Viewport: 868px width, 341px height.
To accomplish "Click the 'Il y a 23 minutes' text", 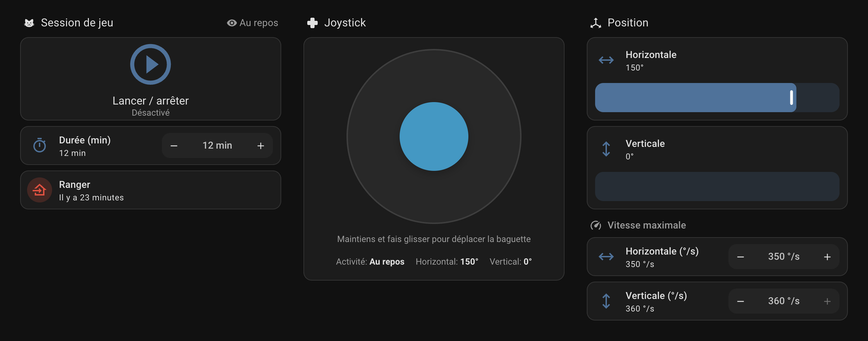I will [91, 198].
